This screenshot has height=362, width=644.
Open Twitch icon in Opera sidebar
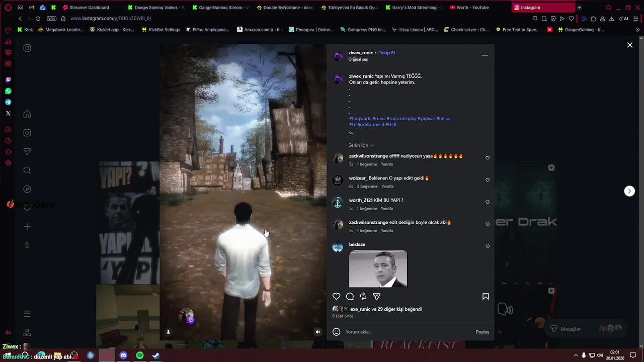click(x=8, y=80)
